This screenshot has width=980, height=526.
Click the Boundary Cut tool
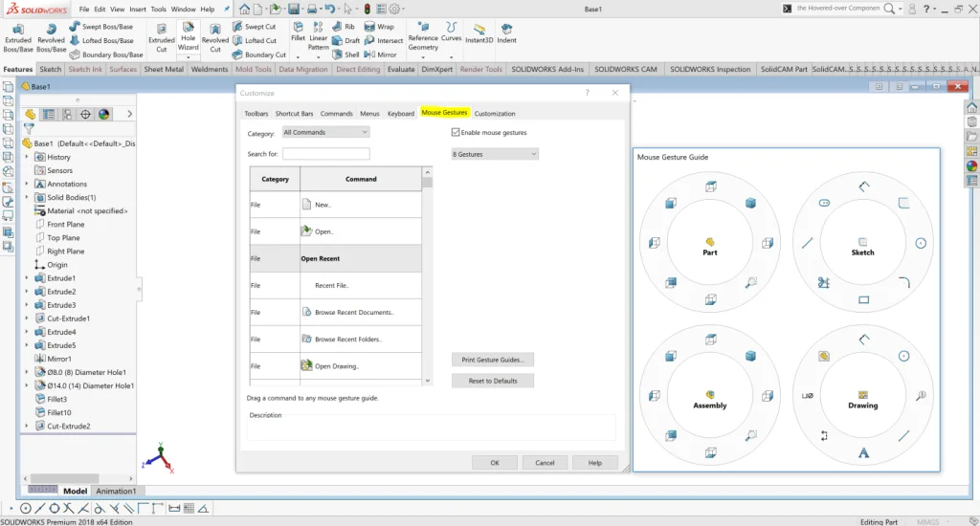258,55
